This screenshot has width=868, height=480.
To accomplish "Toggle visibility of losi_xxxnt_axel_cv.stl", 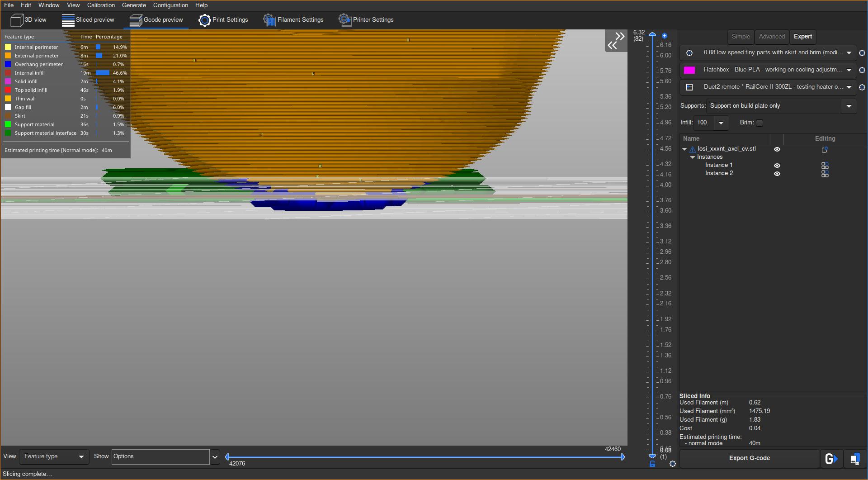I will tap(777, 149).
